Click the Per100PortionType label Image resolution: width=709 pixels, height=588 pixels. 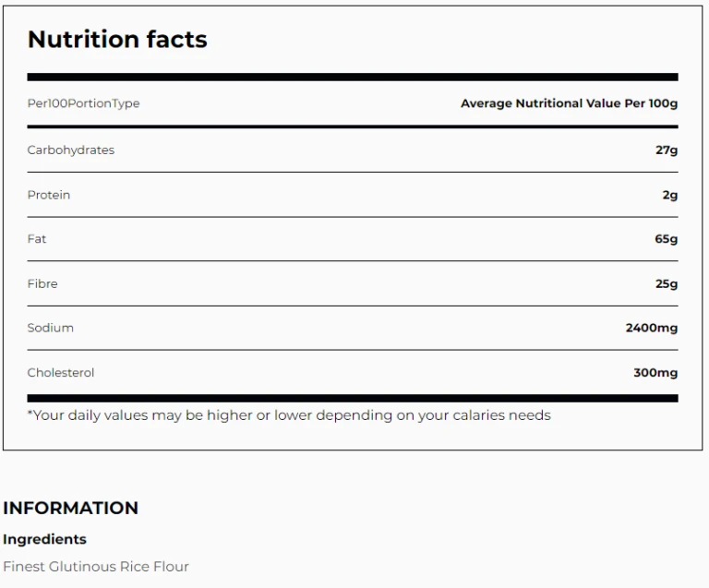point(83,103)
